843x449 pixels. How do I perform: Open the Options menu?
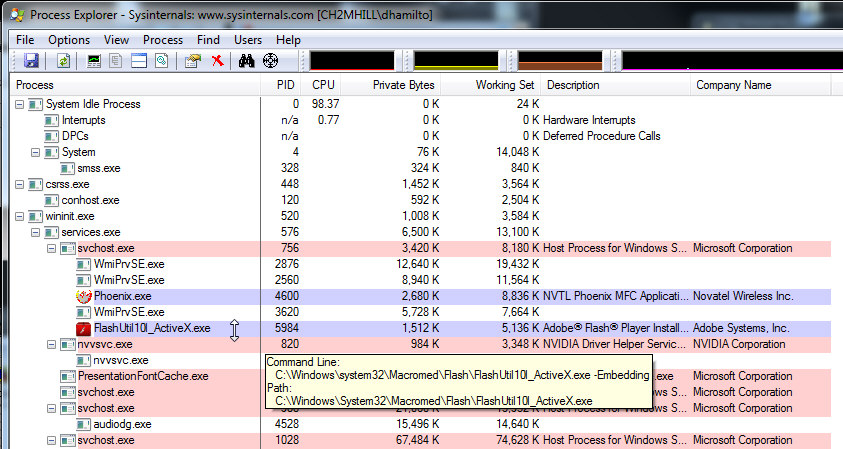69,40
